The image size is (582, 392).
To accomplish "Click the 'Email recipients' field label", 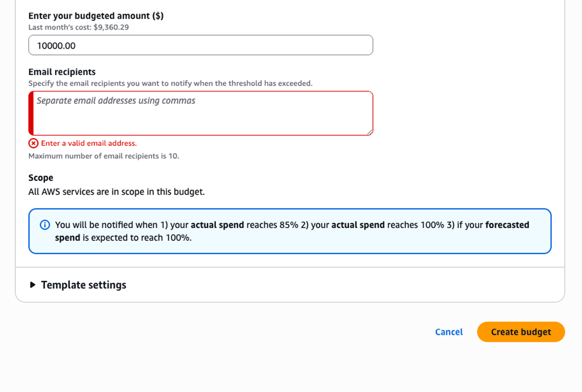I will pos(62,72).
